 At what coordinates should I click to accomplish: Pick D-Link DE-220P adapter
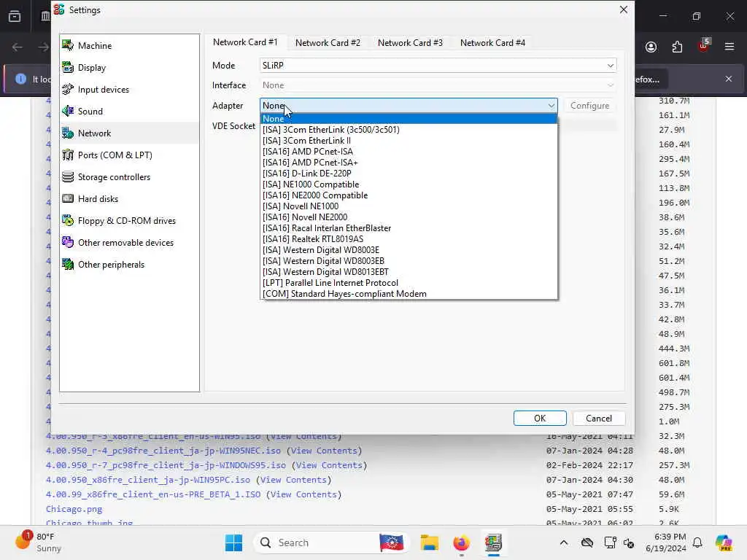pos(409,174)
